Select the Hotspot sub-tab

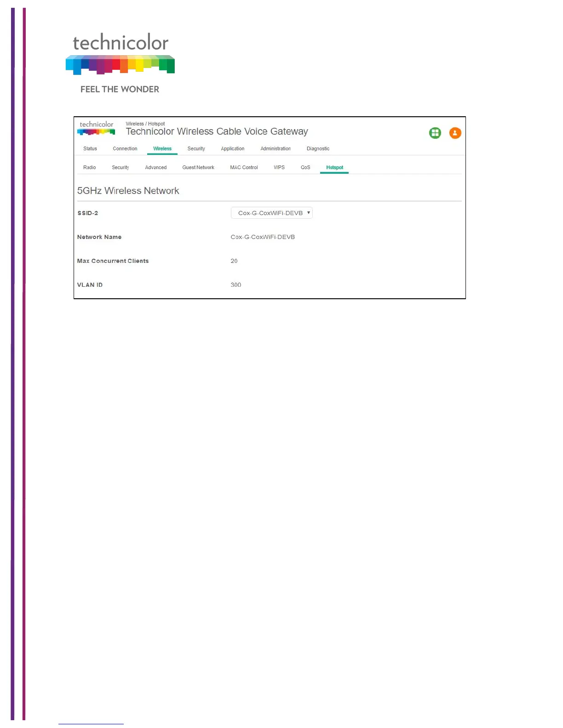(x=334, y=167)
